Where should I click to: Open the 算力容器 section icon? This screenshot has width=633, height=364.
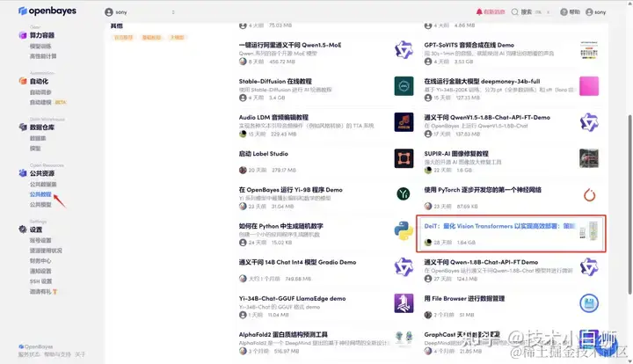point(23,35)
